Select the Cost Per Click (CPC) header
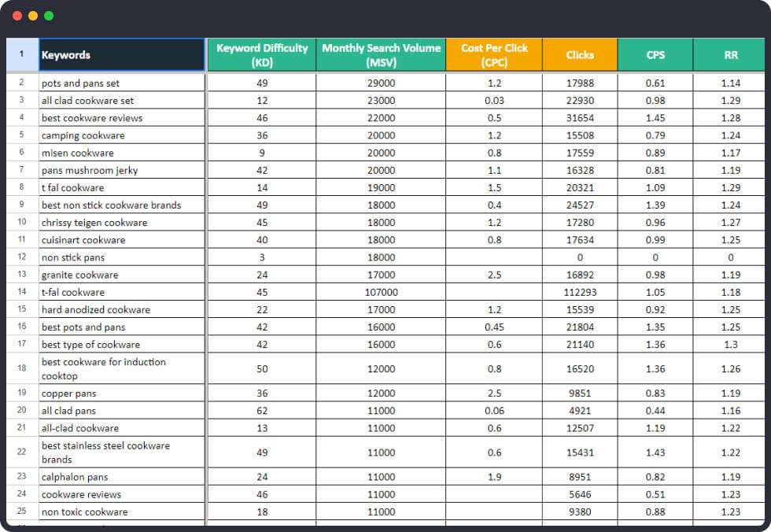This screenshot has height=532, width=771. click(494, 54)
